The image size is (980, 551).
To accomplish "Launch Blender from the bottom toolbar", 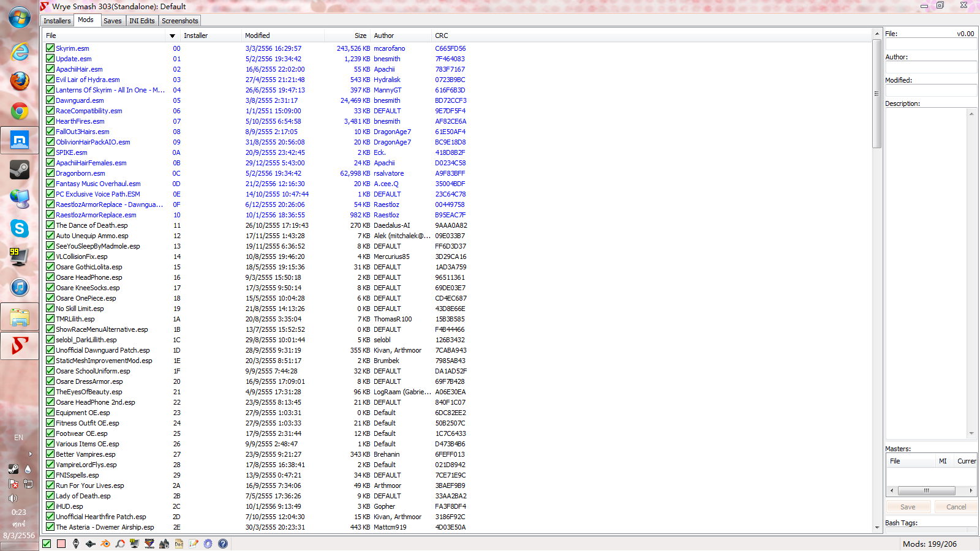I will (105, 544).
